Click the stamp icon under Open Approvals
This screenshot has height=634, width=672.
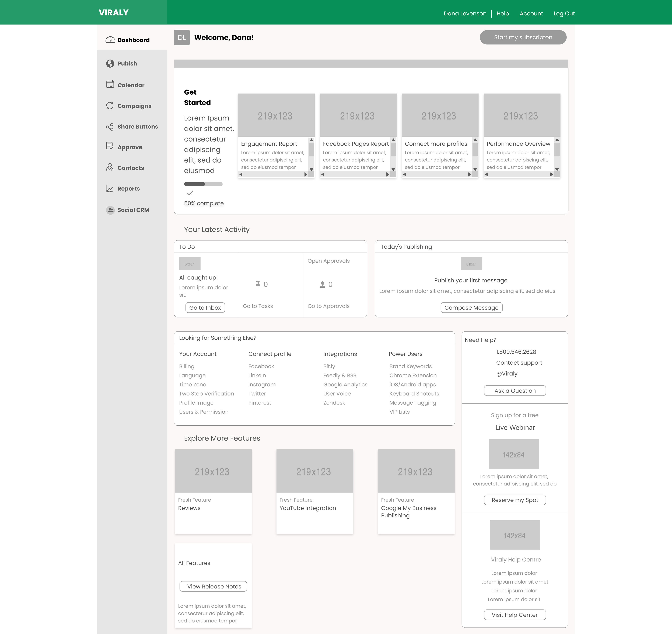(323, 285)
